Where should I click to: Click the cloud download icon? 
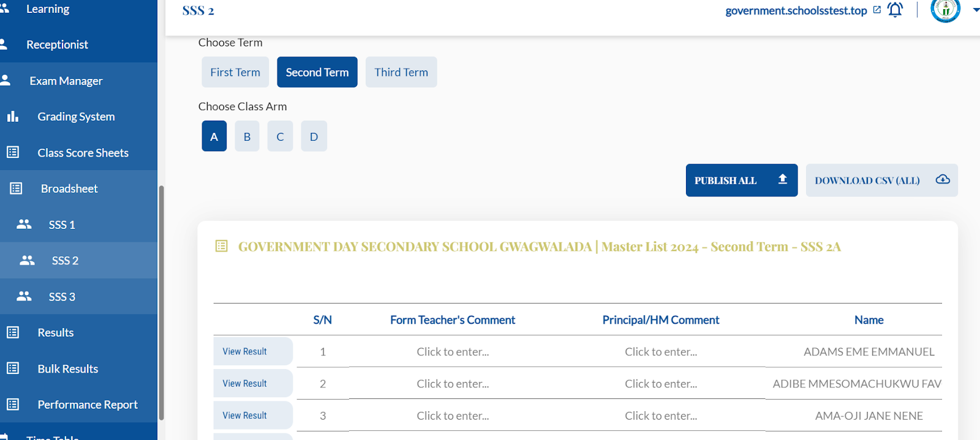coord(943,179)
